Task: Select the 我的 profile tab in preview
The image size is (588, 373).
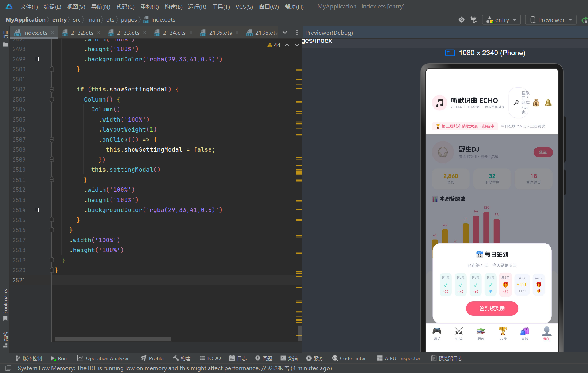Action: pyautogui.click(x=547, y=334)
